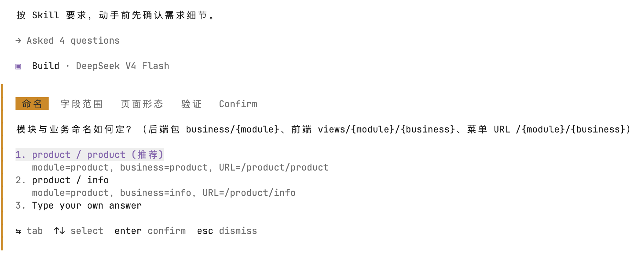Go to the 验证 tab
The height and width of the screenshot is (253, 644).
tap(192, 104)
